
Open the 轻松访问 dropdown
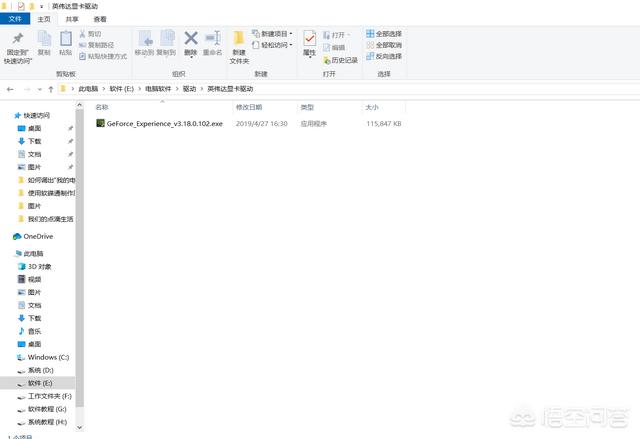point(272,45)
